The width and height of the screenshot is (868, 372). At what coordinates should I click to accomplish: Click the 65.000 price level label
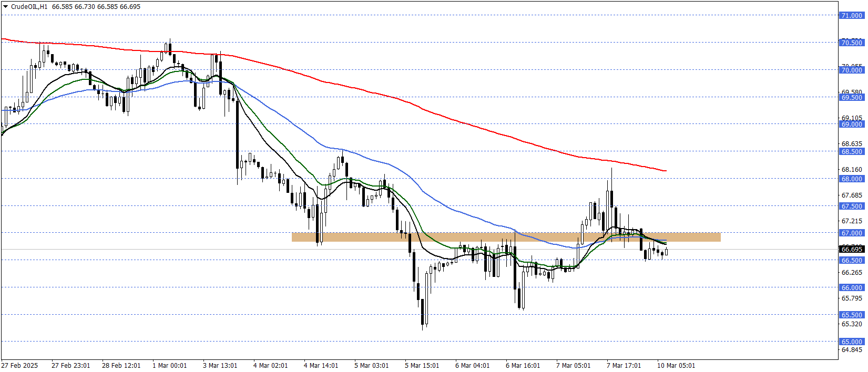852,342
